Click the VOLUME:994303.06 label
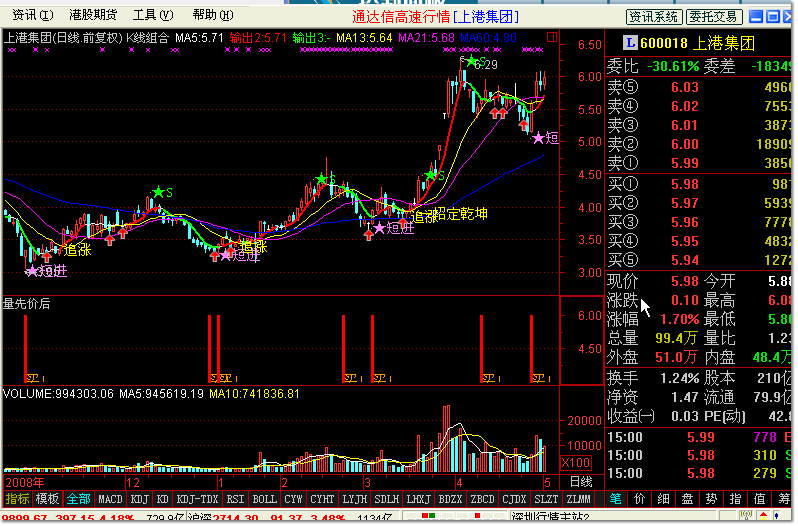Image resolution: width=798 pixels, height=526 pixels. (59, 394)
